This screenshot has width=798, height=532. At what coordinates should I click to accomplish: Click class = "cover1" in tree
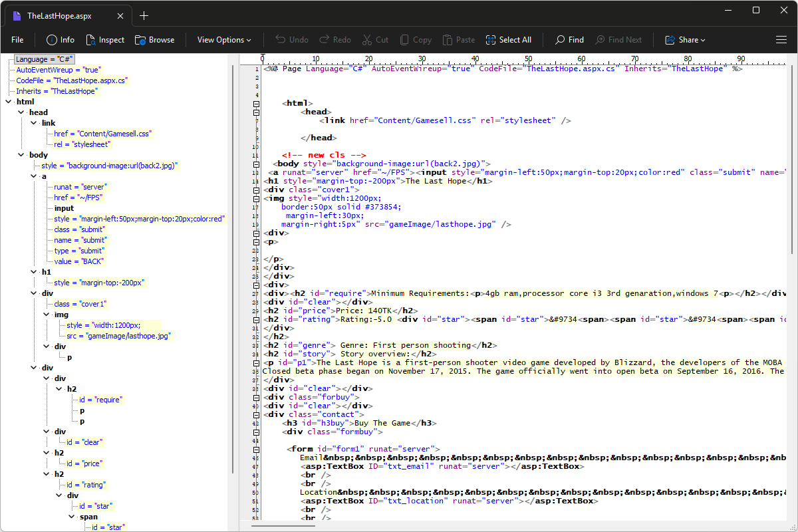(80, 304)
